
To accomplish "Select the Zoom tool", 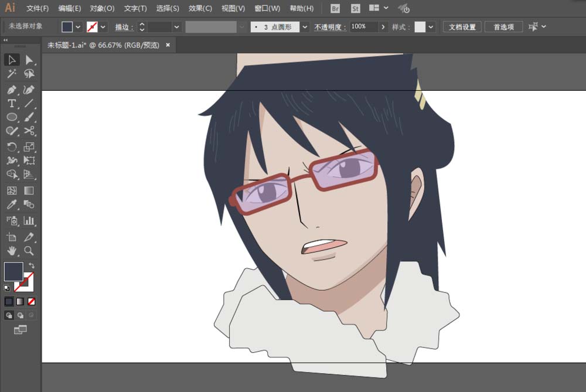I will [x=29, y=251].
